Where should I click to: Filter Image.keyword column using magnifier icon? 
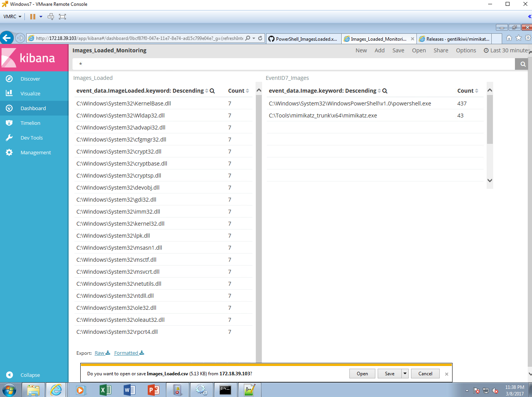tap(385, 91)
